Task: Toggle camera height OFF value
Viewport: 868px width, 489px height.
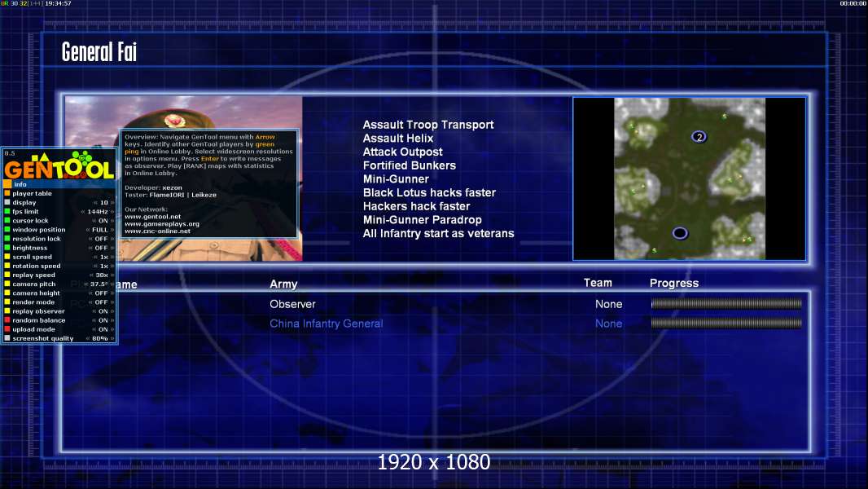Action: [101, 293]
